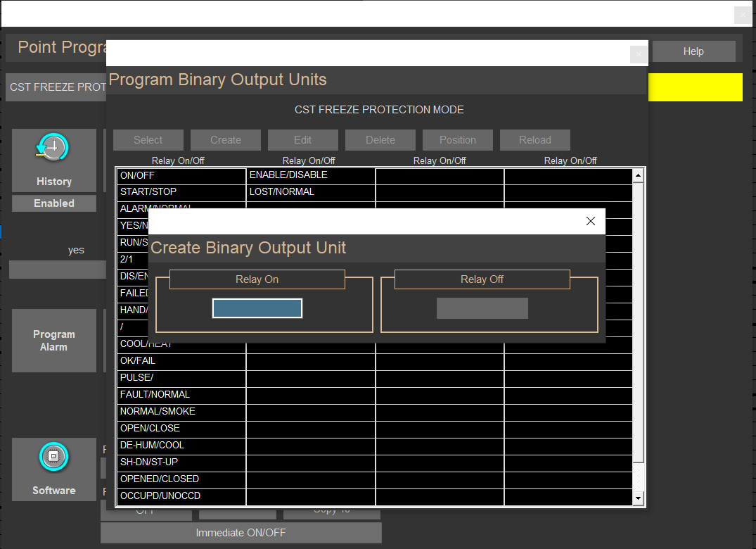
Task: Close the Create Binary Output Unit dialog
Action: pos(590,221)
